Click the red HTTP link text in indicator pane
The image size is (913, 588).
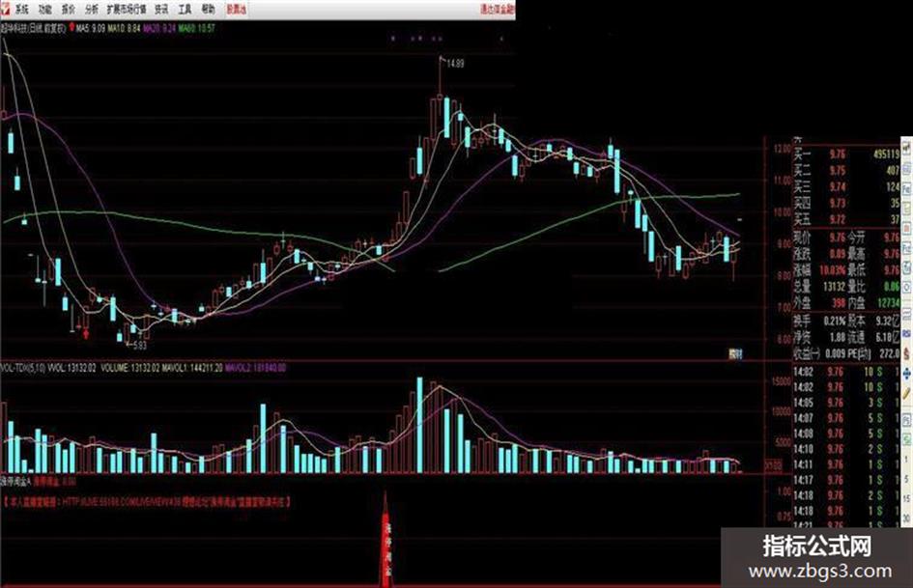[x=147, y=501]
